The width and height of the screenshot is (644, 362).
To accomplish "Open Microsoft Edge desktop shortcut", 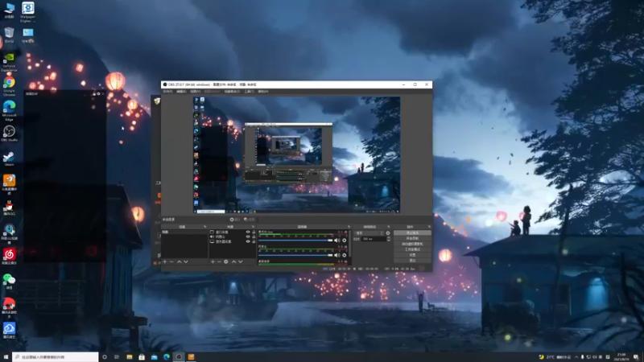I will click(x=9, y=110).
